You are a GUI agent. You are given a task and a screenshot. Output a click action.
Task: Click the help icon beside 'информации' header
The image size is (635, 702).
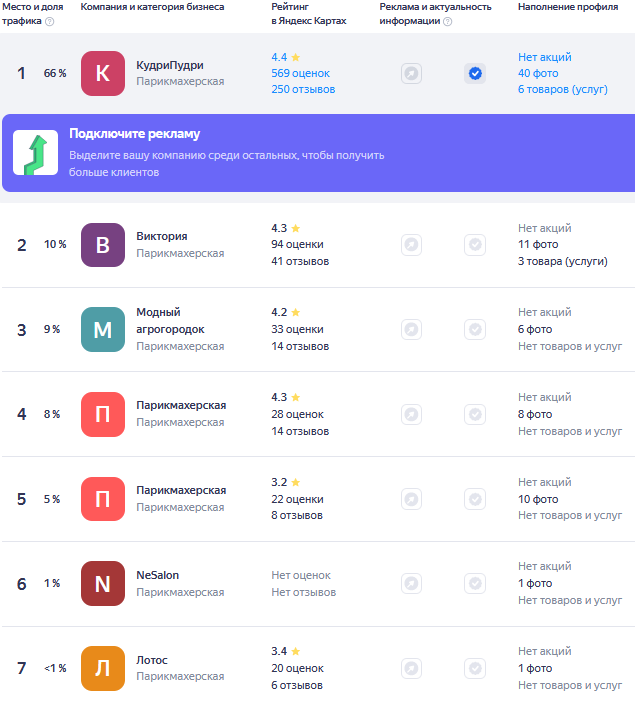[447, 21]
